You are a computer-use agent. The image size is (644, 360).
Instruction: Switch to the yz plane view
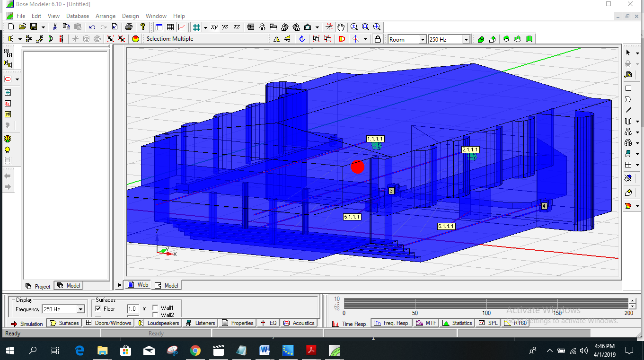[225, 27]
